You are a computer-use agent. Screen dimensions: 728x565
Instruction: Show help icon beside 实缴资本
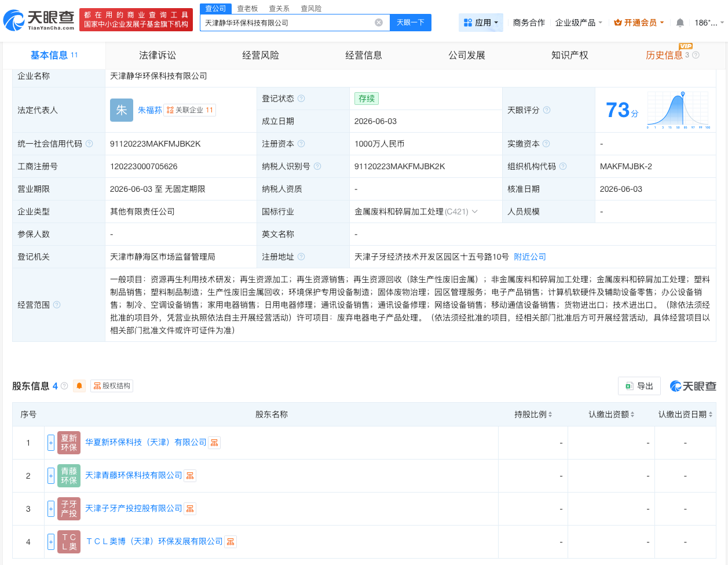click(546, 144)
